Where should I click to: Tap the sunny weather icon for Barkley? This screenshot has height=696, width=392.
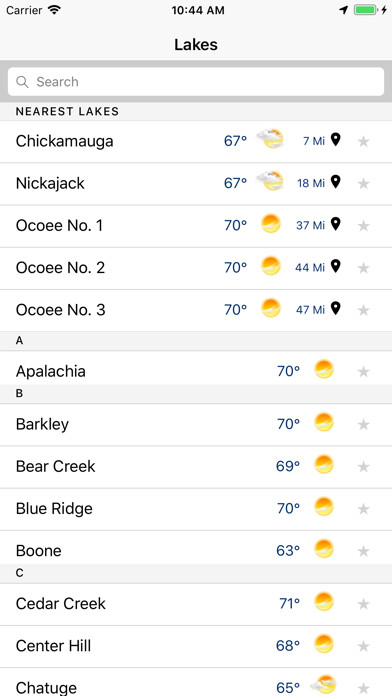click(x=324, y=423)
